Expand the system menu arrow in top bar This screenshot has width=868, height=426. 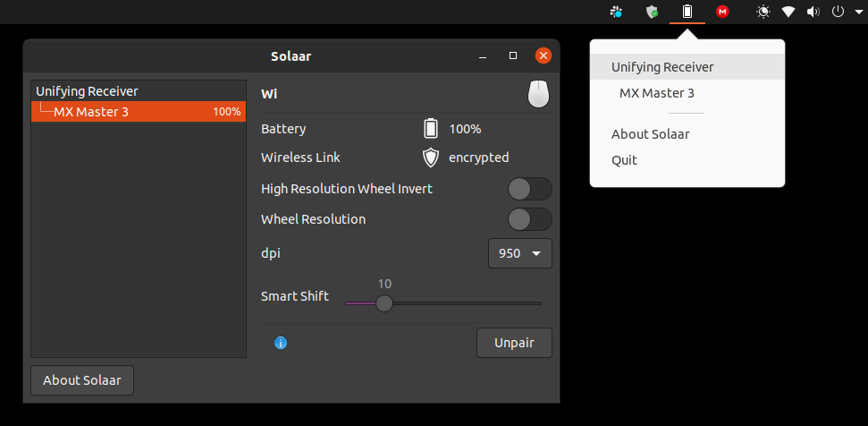858,11
